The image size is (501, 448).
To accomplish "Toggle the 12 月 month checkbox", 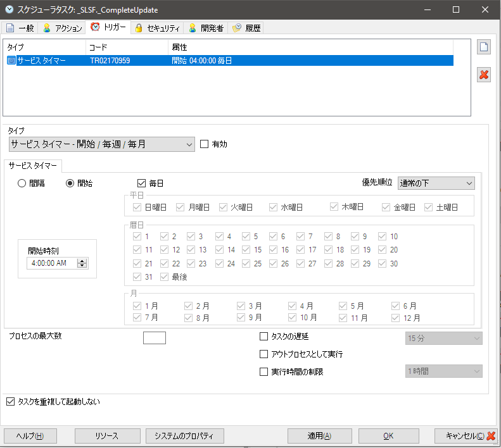I will click(x=396, y=318).
